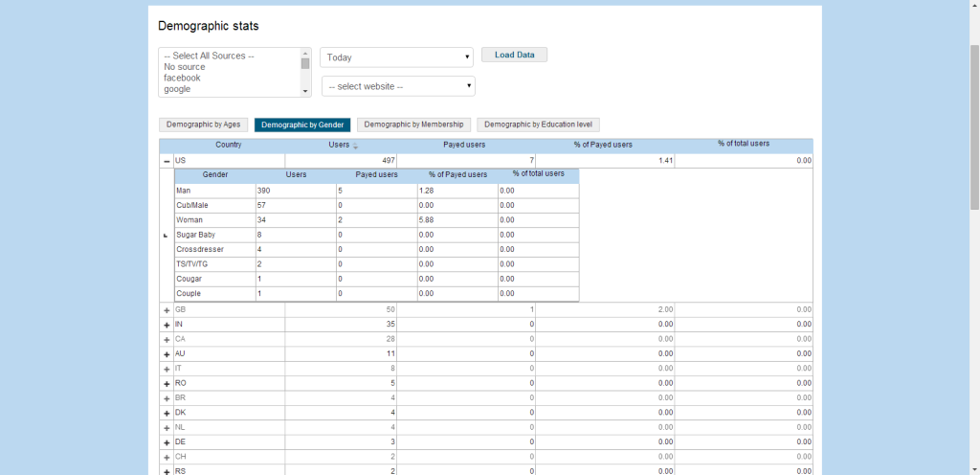Collapse the US country row
Screen dimensions: 980x475
click(x=167, y=162)
